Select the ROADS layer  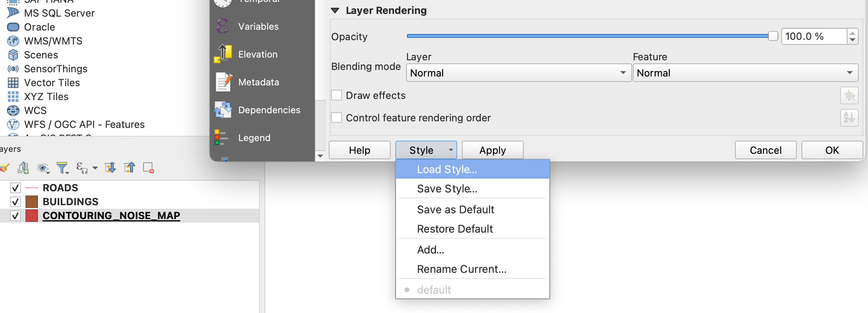[60, 188]
